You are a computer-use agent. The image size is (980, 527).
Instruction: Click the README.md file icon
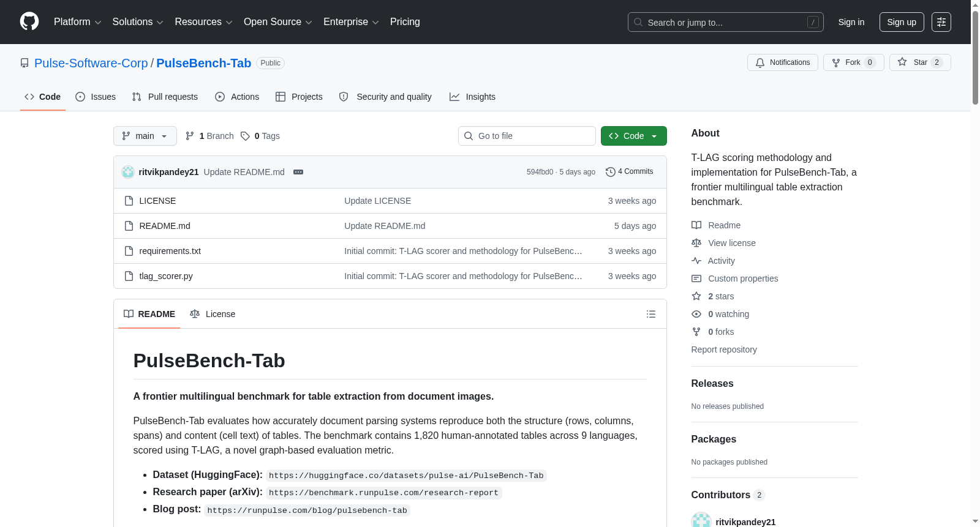pyautogui.click(x=129, y=226)
